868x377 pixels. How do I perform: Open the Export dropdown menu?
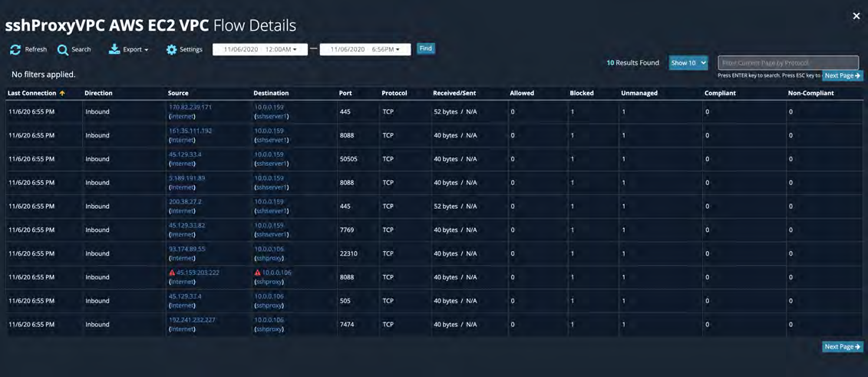[x=135, y=50]
